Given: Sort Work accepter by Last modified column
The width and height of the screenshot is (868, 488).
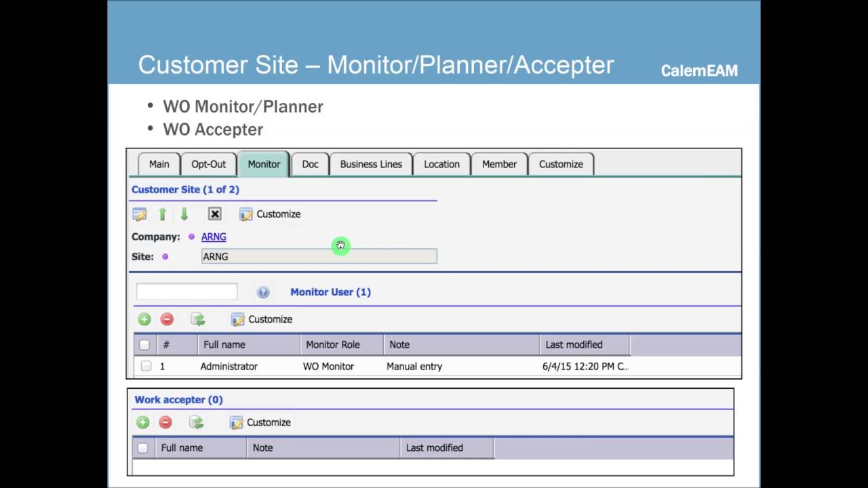Looking at the screenshot, I should tap(448, 448).
